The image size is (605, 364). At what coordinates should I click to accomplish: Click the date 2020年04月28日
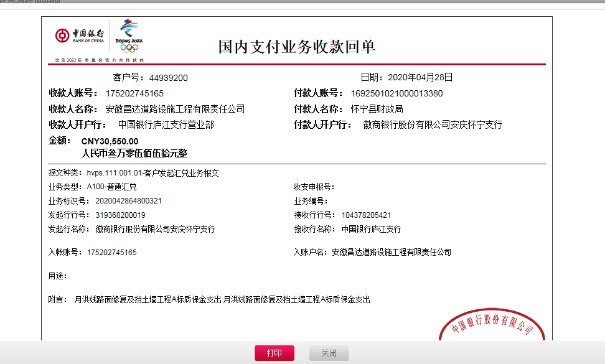(x=420, y=78)
